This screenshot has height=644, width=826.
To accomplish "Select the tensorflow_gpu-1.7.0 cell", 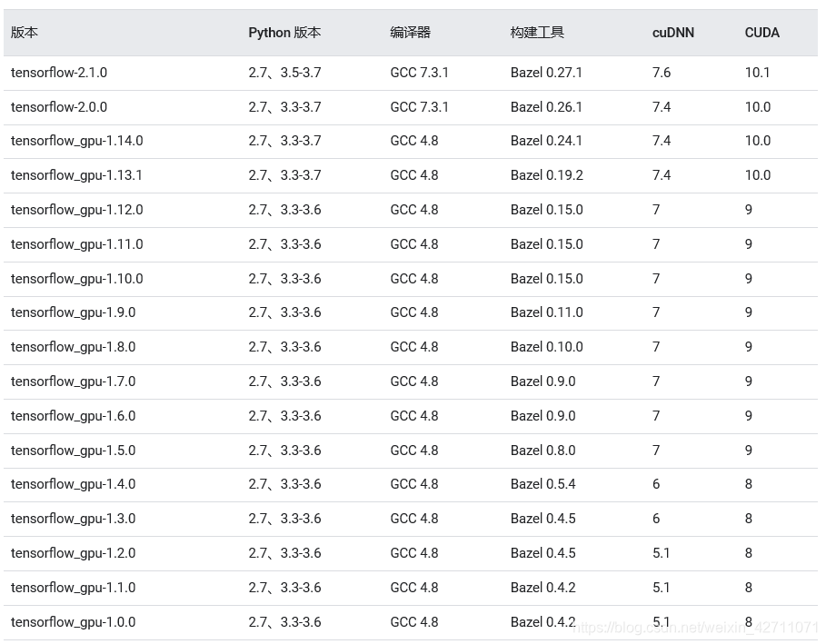I will [74, 381].
